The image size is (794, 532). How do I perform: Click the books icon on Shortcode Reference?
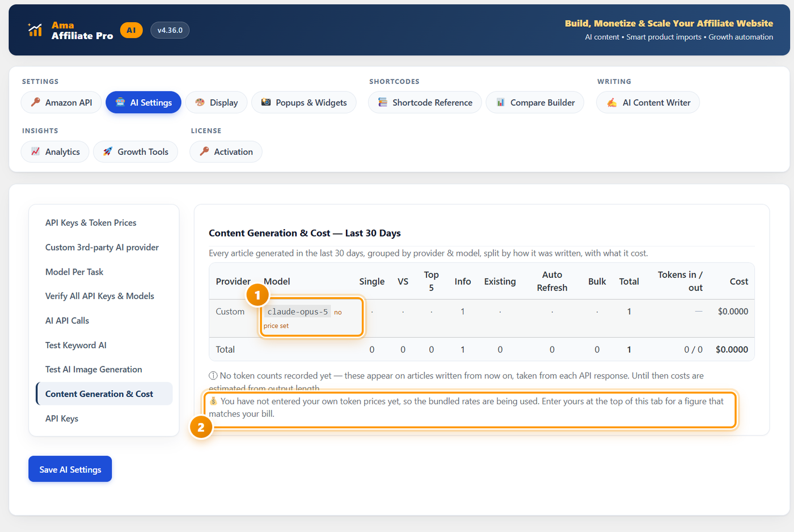click(383, 102)
